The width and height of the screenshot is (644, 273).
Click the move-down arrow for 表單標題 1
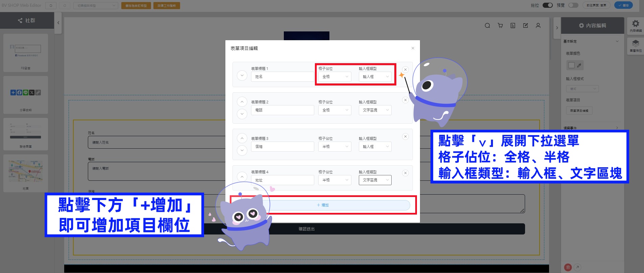click(242, 75)
